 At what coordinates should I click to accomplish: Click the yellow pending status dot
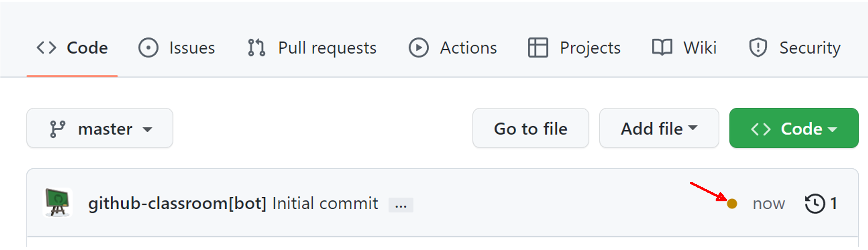732,204
